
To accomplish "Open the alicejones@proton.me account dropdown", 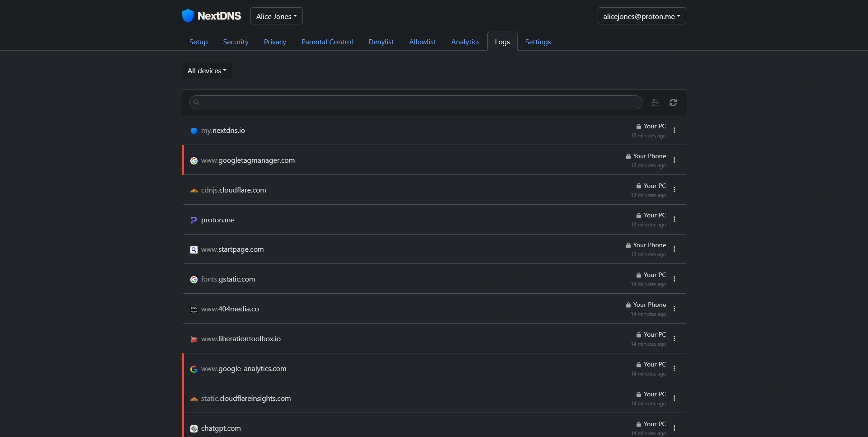I will tap(642, 16).
